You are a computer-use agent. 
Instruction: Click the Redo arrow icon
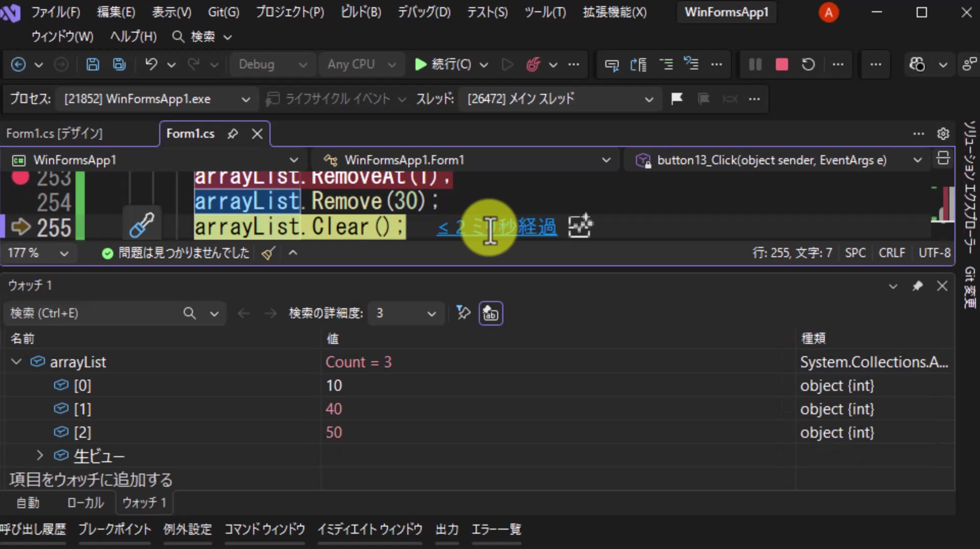click(x=193, y=64)
